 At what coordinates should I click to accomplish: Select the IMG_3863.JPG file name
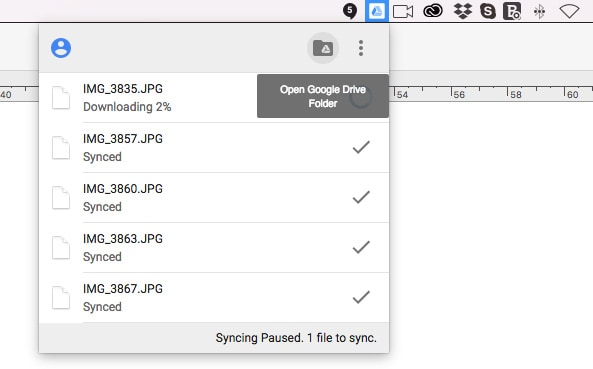(123, 239)
